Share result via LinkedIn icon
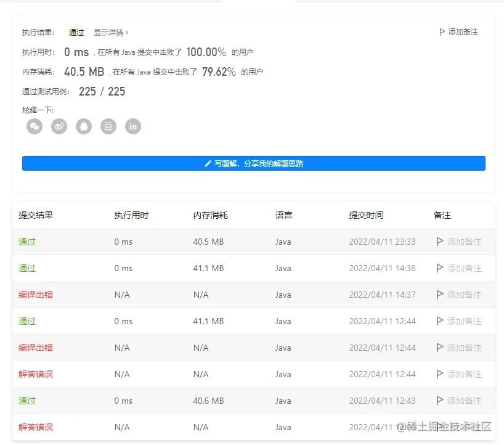Image resolution: width=504 pixels, height=445 pixels. tap(133, 126)
